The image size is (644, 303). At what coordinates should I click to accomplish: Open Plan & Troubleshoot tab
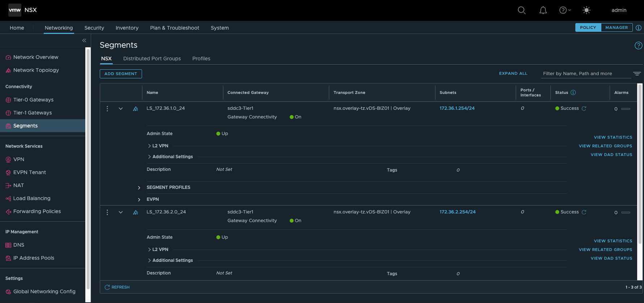click(175, 28)
